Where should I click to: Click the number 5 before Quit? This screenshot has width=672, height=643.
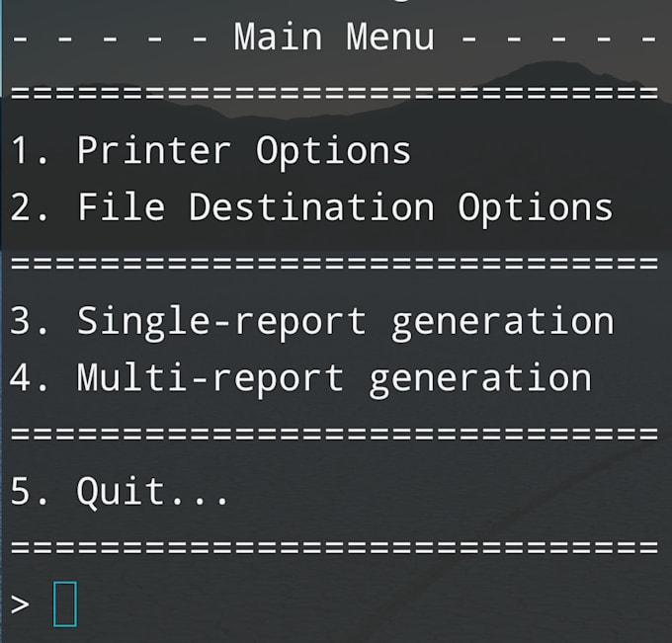[x=20, y=492]
